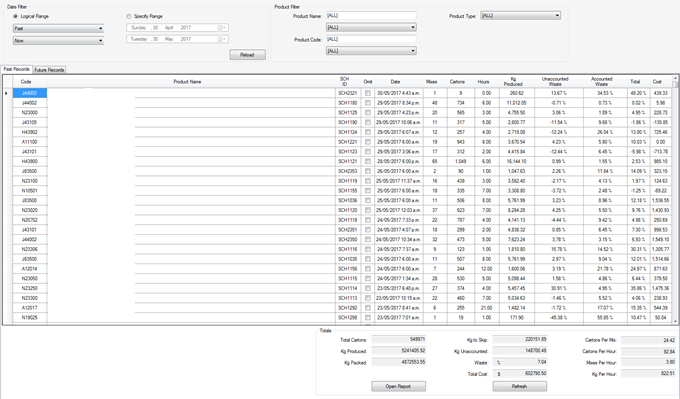Open the dropdown below Product Name field
Screen dimensions: 680x399
pos(371,27)
